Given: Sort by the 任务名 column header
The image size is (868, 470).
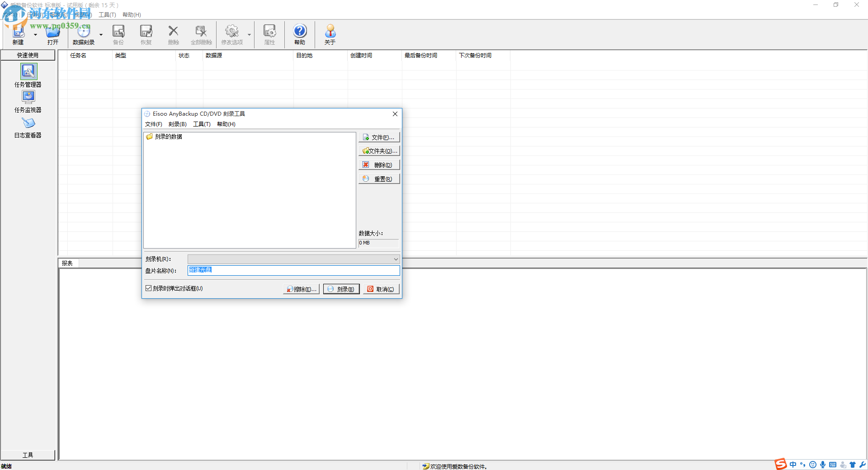Looking at the screenshot, I should (x=90, y=56).
